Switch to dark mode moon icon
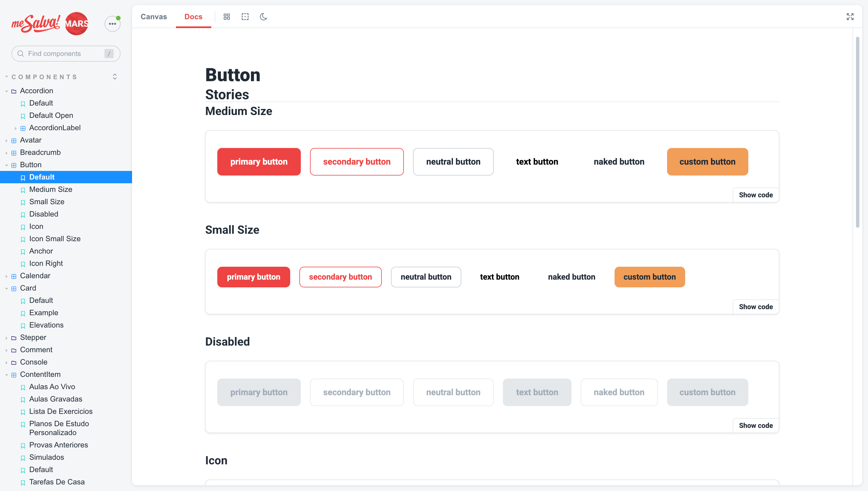This screenshot has height=491, width=868. (x=263, y=17)
